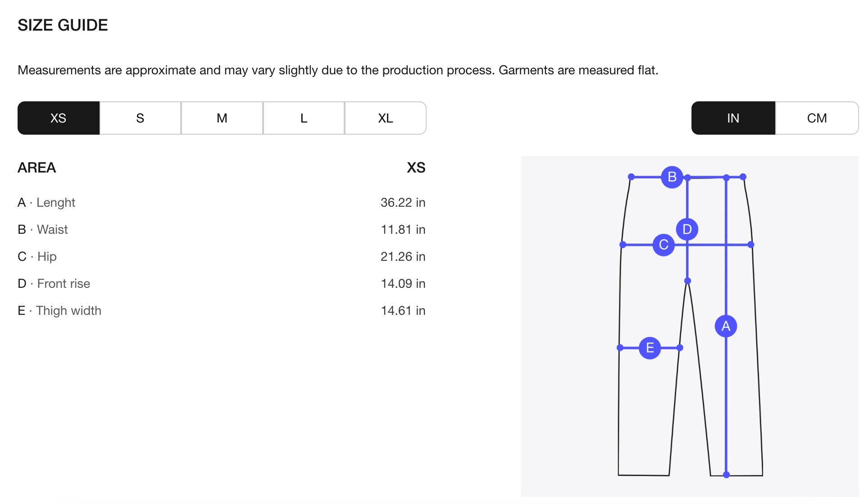
Task: Switch to size M
Action: click(x=222, y=118)
